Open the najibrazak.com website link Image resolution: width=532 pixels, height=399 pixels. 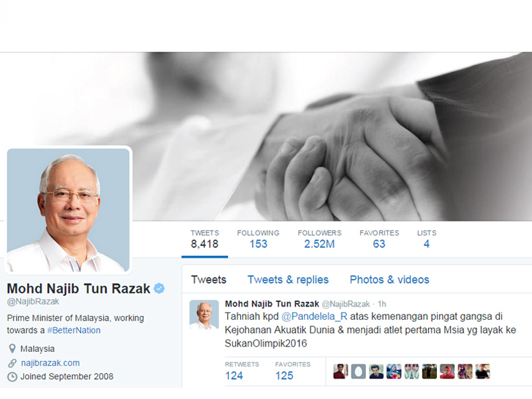[x=51, y=363]
